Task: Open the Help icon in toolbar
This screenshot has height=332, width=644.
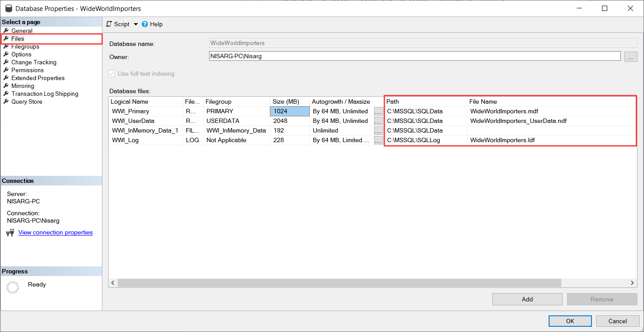Action: pyautogui.click(x=145, y=24)
